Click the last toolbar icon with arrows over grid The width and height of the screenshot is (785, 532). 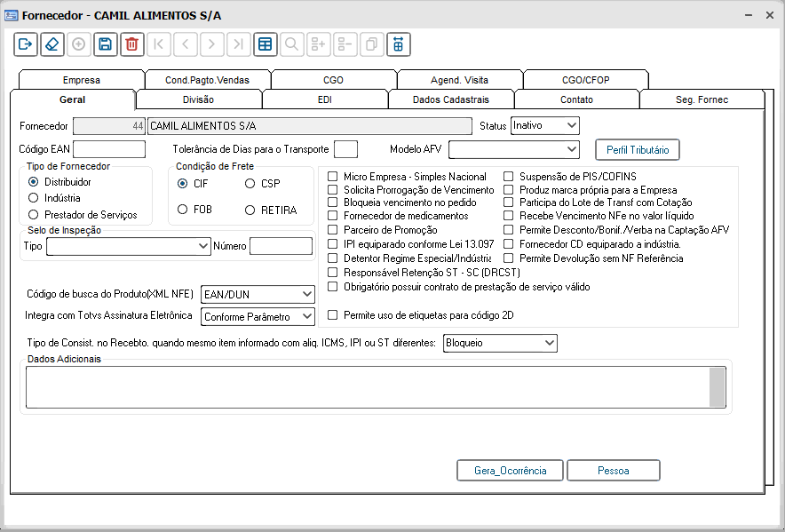(399, 44)
